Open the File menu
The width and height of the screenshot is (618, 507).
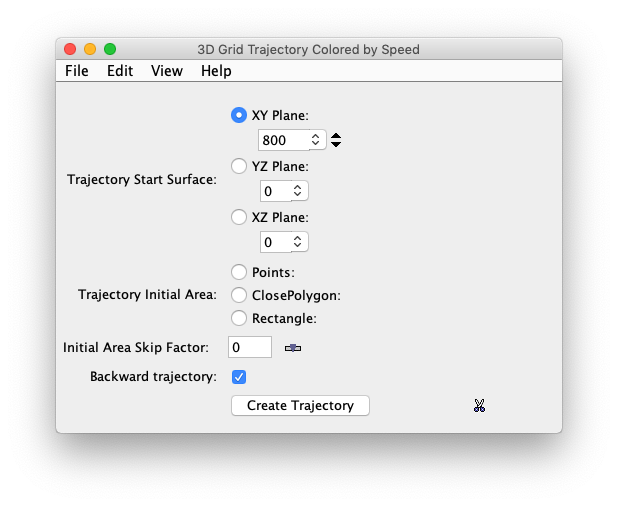[x=77, y=71]
